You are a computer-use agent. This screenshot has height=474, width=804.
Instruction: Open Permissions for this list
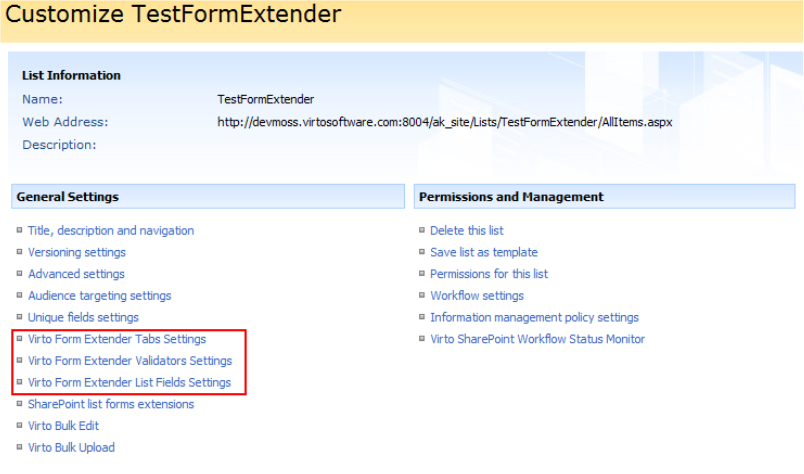tap(489, 274)
